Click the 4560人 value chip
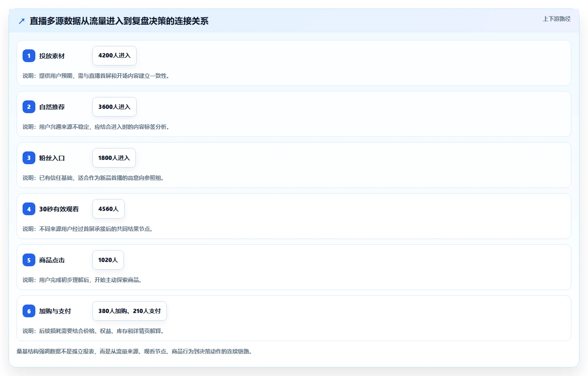 (109, 209)
